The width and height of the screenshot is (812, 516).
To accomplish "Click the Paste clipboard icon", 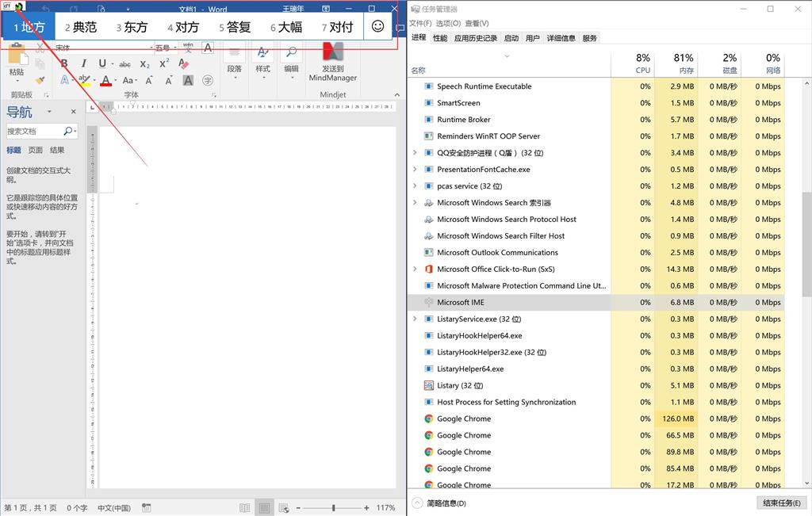I will click(x=17, y=55).
